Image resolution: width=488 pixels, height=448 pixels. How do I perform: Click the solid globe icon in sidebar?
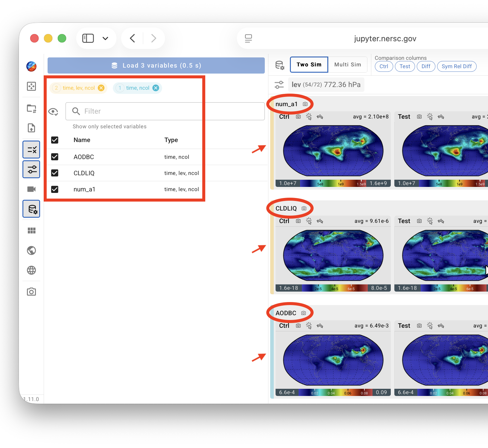click(31, 250)
